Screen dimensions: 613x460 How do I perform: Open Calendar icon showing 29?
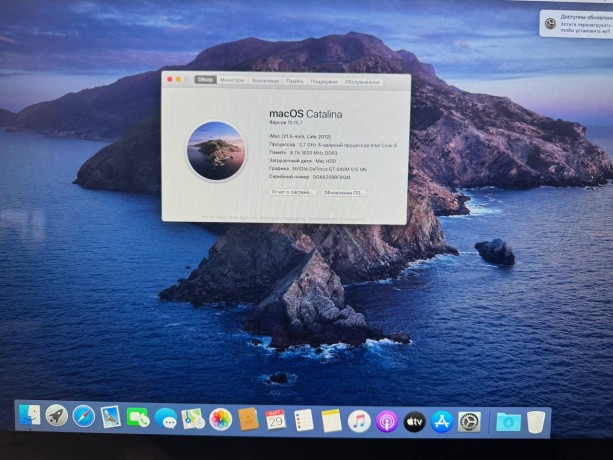(276, 420)
